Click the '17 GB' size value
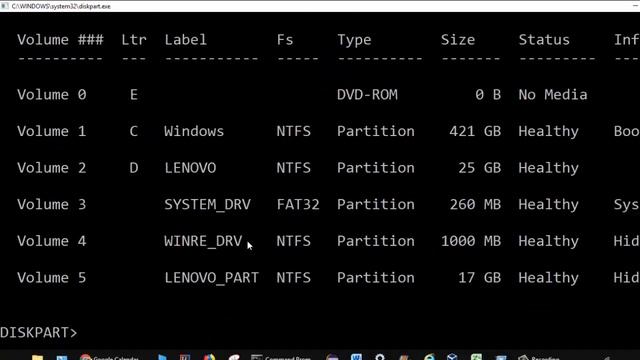This screenshot has height=360, width=640. click(x=480, y=278)
